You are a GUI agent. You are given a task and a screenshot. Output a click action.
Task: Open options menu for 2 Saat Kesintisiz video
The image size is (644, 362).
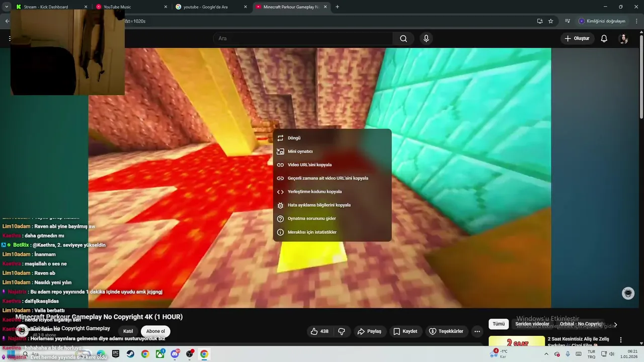[x=621, y=340]
